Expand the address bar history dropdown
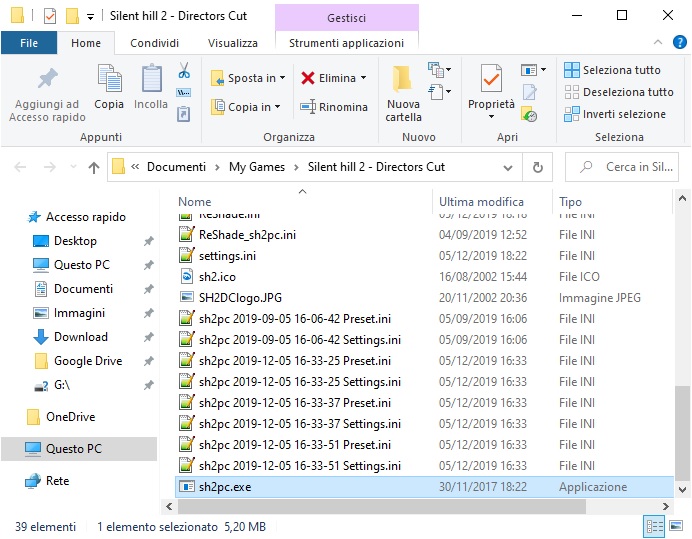 pyautogui.click(x=508, y=168)
